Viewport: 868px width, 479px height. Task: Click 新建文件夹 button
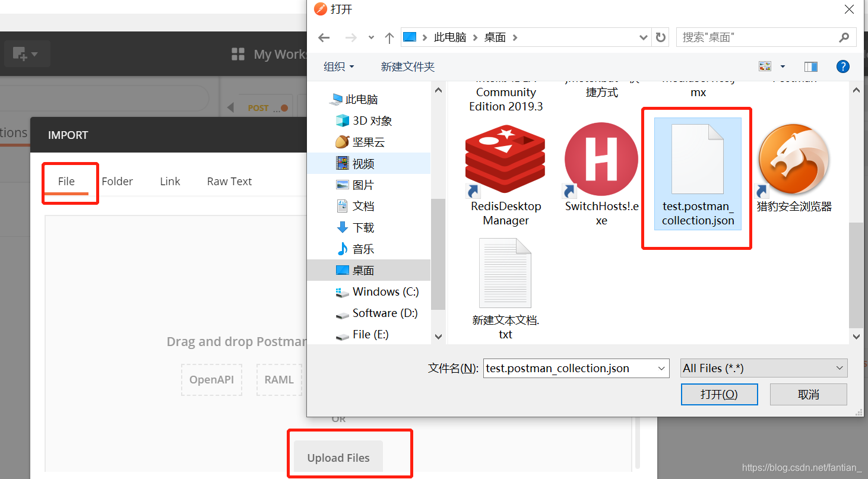pyautogui.click(x=408, y=66)
